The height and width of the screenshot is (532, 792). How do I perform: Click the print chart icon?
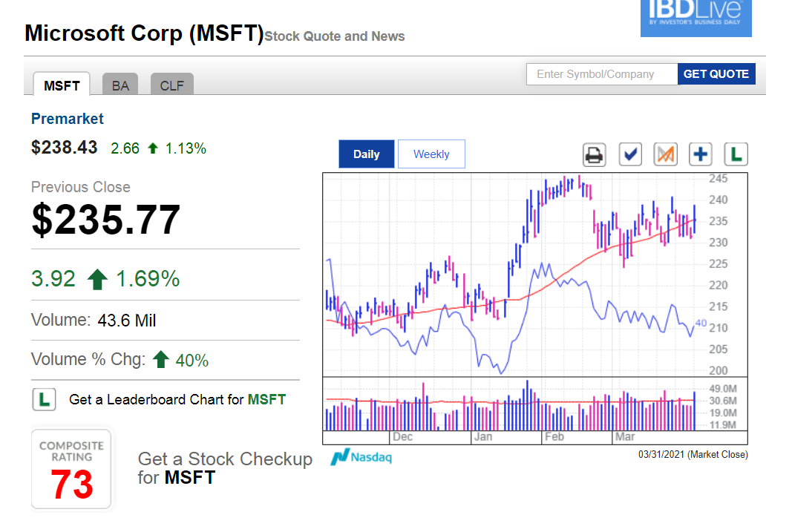pyautogui.click(x=594, y=154)
